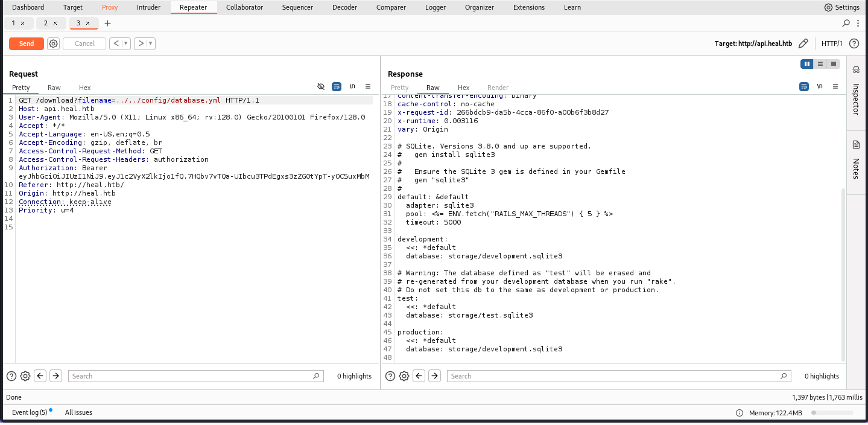
Task: Show request Hex view
Action: tap(84, 88)
